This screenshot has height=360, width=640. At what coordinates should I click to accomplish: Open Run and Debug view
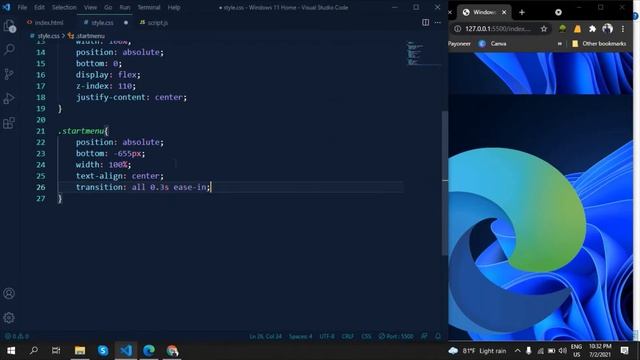click(x=9, y=98)
